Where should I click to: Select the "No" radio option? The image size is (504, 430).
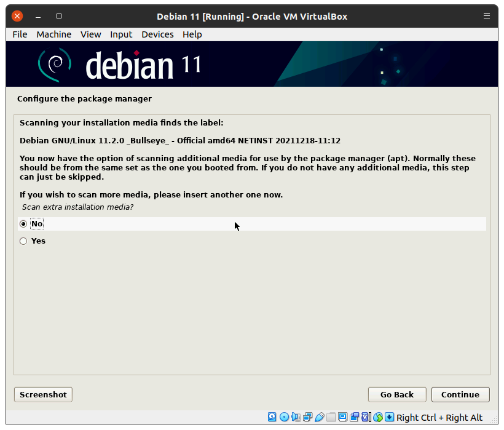click(23, 224)
